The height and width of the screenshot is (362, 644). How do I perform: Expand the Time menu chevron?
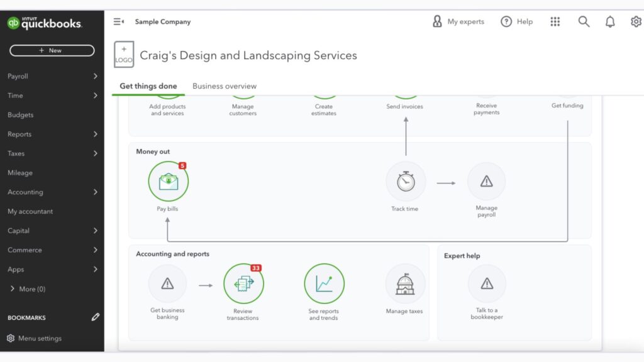point(96,96)
